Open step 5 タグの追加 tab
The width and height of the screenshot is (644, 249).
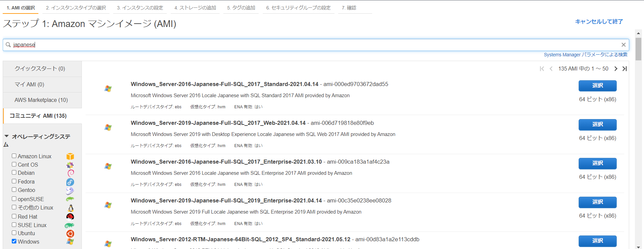tap(241, 8)
